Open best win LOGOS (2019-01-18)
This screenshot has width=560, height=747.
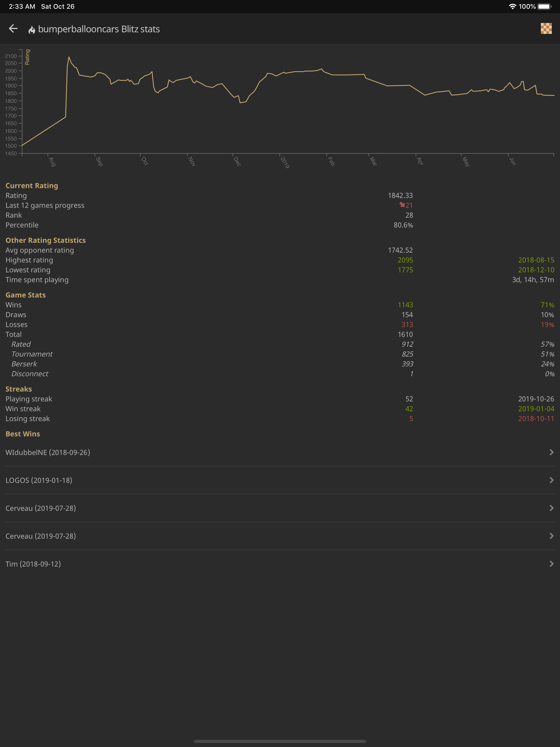coord(280,480)
